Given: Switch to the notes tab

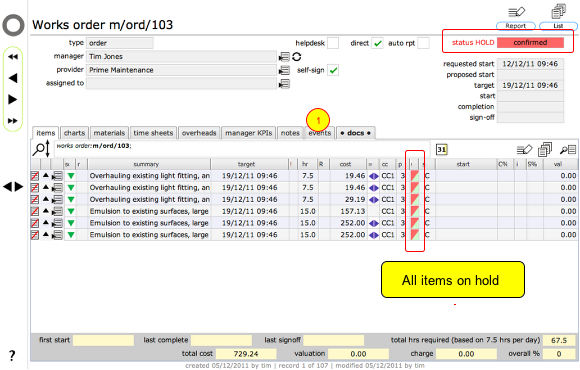Looking at the screenshot, I should (290, 133).
